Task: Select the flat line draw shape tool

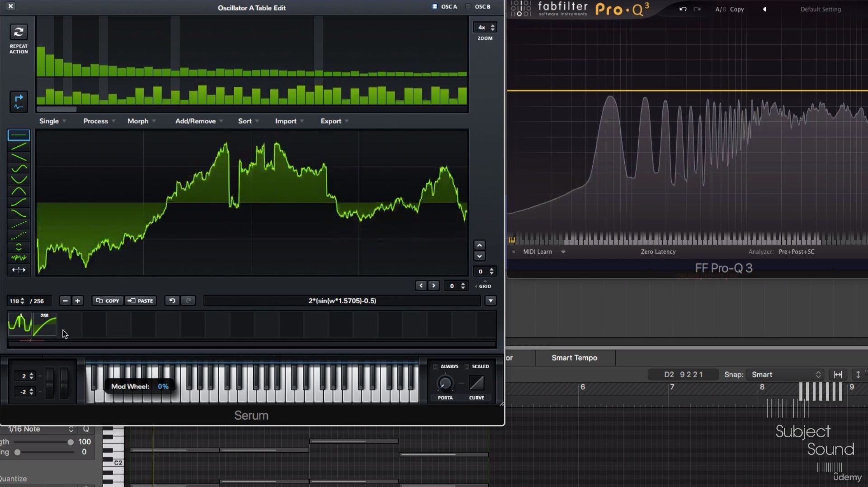Action: click(19, 135)
